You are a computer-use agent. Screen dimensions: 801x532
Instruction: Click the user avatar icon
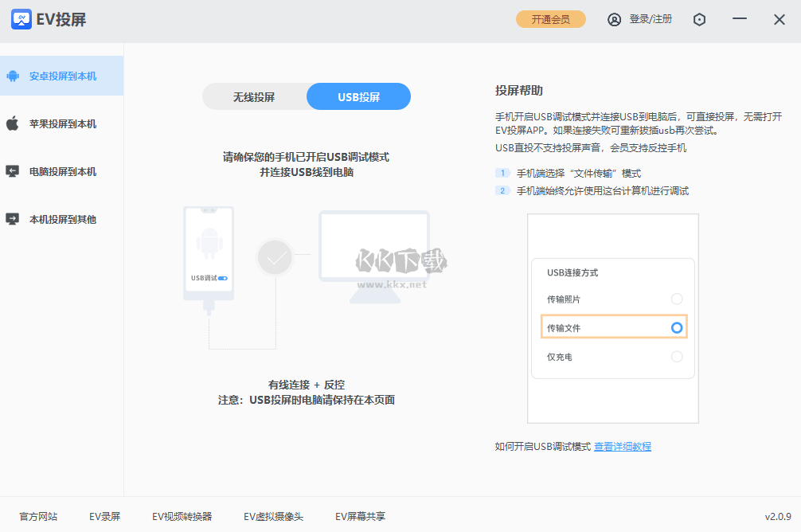pos(614,19)
